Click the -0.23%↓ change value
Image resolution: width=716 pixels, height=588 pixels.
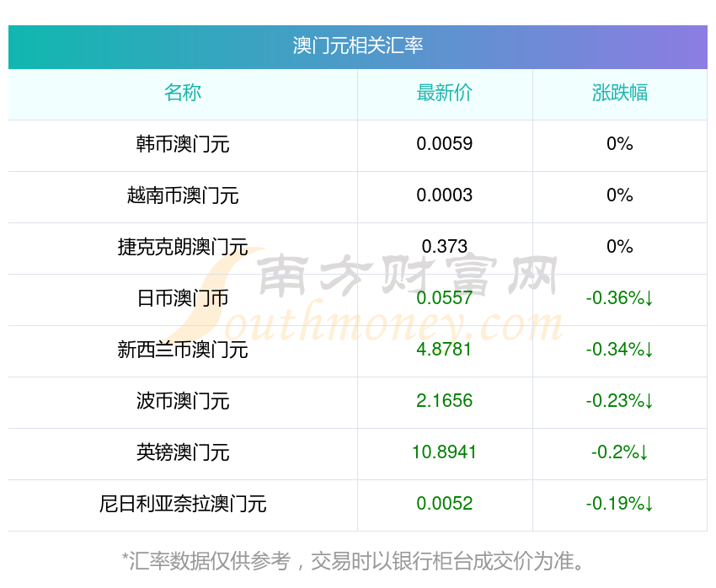620,401
